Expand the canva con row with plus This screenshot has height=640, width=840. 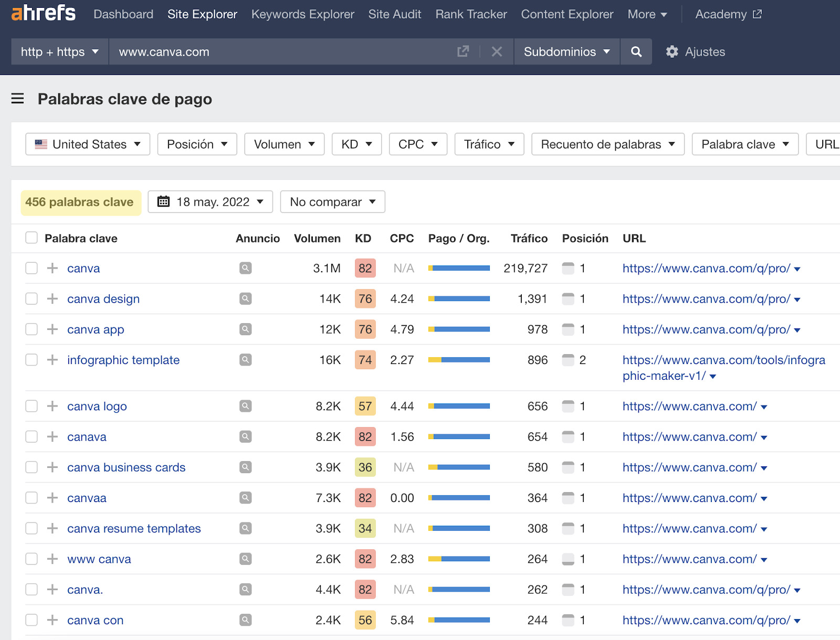[52, 620]
